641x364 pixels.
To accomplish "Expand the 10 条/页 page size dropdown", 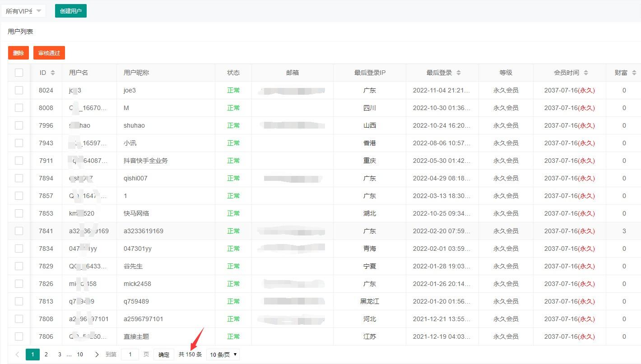I will (223, 355).
